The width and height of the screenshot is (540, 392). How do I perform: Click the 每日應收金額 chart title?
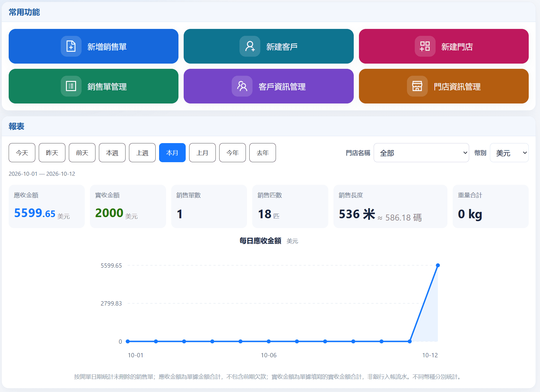tap(260, 241)
